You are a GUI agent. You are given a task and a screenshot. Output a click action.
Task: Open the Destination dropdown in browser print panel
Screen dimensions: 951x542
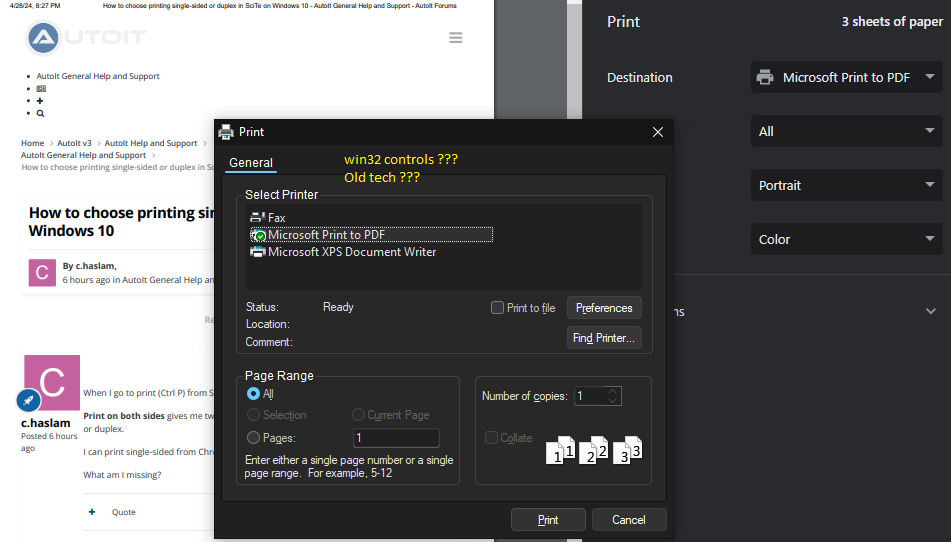(x=847, y=78)
